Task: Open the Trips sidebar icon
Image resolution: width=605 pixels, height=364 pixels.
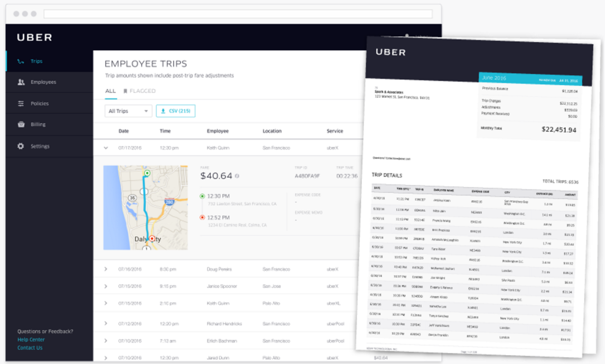Action: [20, 61]
